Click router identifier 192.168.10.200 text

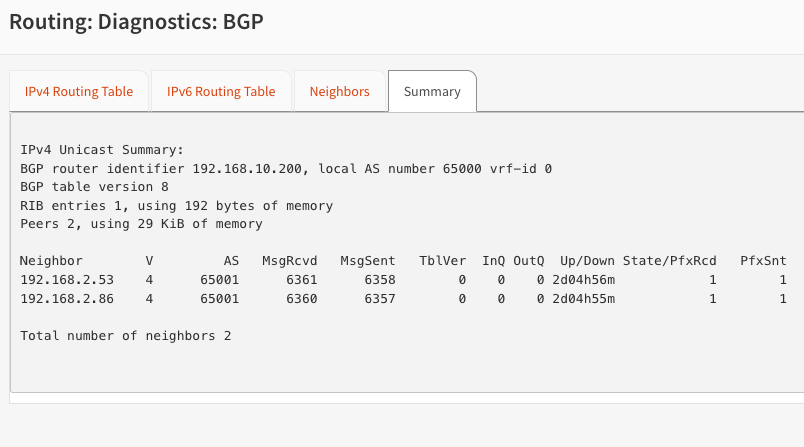[176, 169]
